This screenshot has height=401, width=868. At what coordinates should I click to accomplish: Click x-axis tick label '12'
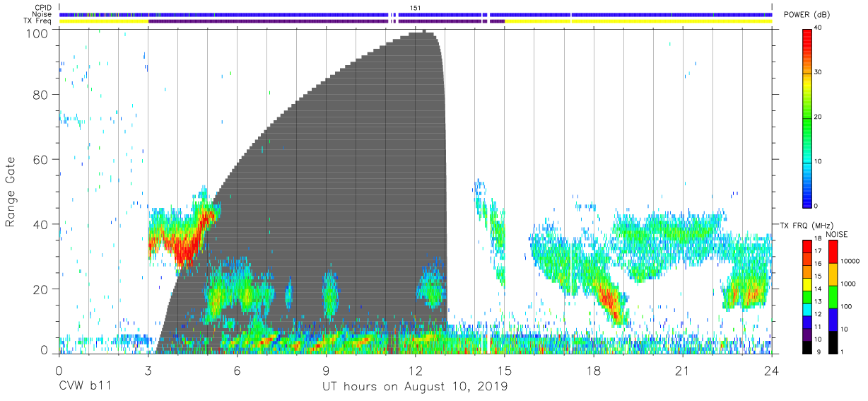tap(415, 371)
